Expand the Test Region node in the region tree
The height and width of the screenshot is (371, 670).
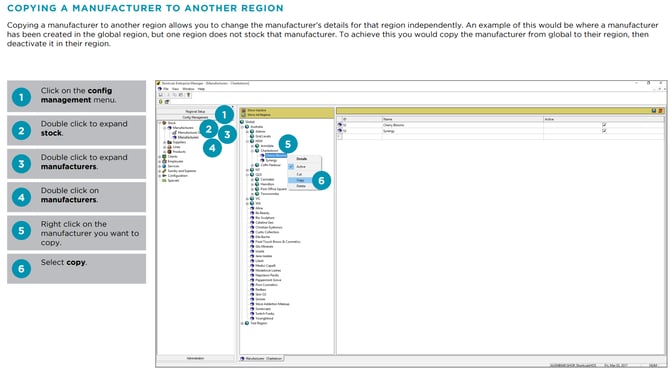(242, 323)
